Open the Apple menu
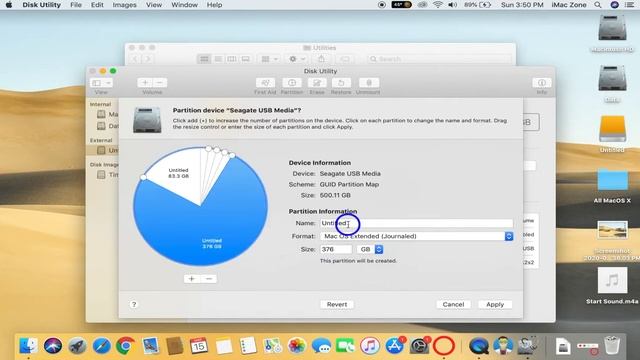Viewport: 640px width, 360px height. [9, 5]
